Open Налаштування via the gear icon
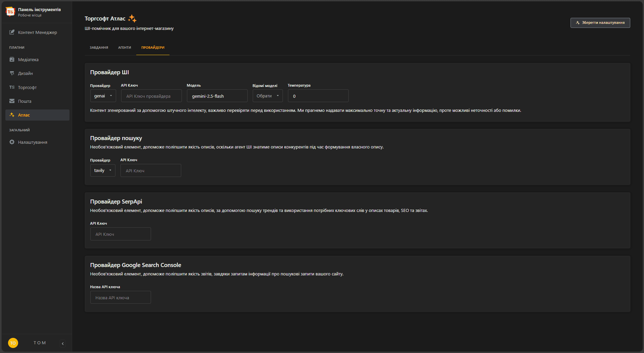Image resolution: width=644 pixels, height=353 pixels. click(x=12, y=142)
